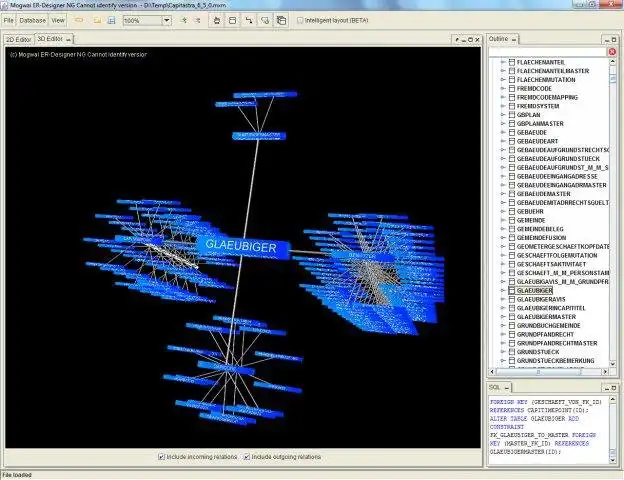The width and height of the screenshot is (624, 480).
Task: Click the save model disk icon
Action: pyautogui.click(x=111, y=20)
